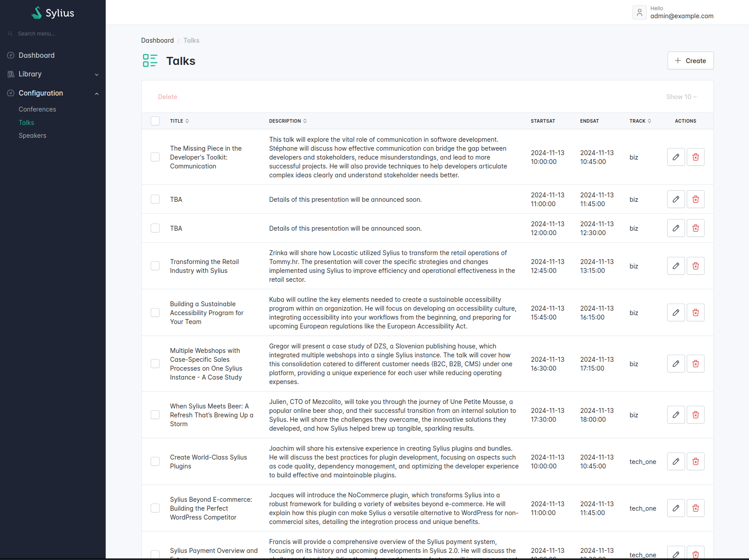Edit the Missing Piece Communication talk

[x=676, y=157]
